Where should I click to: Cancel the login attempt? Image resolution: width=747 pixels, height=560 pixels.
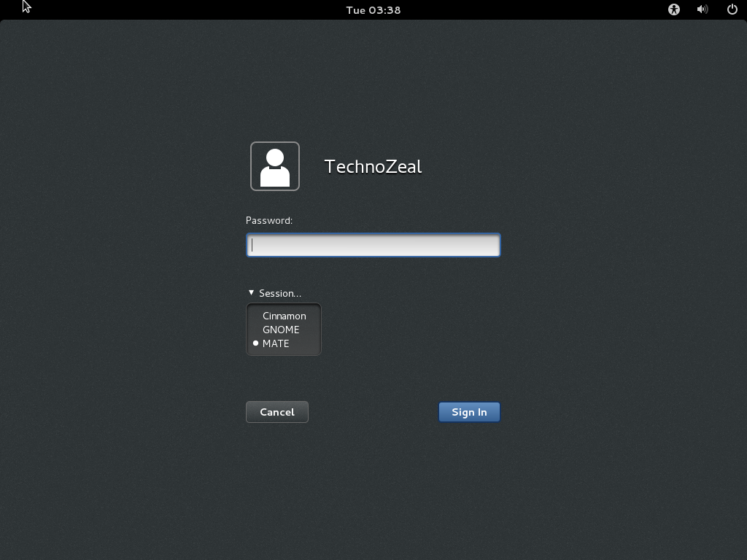pos(276,412)
